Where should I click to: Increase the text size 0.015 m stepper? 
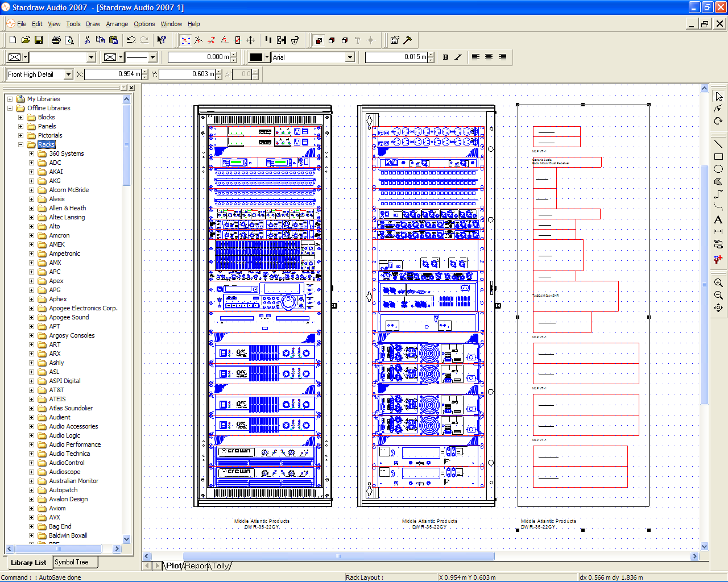pos(431,55)
